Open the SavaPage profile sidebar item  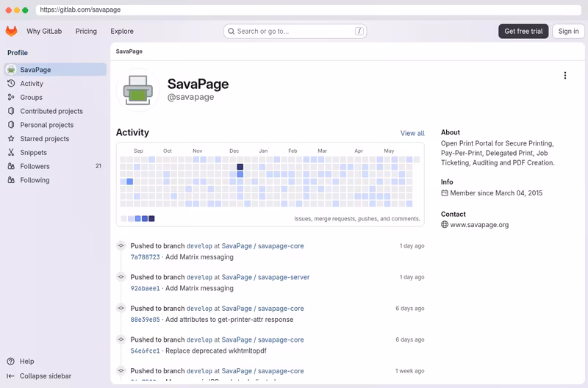[x=56, y=70]
